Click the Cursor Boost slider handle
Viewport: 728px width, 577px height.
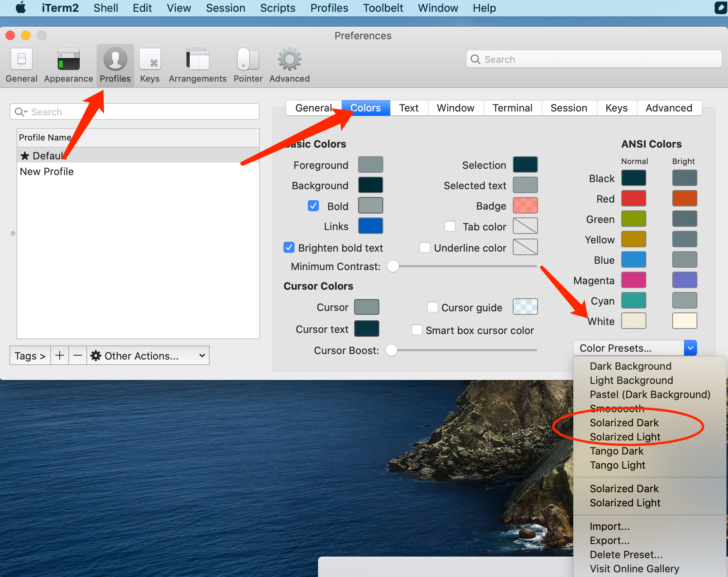391,350
